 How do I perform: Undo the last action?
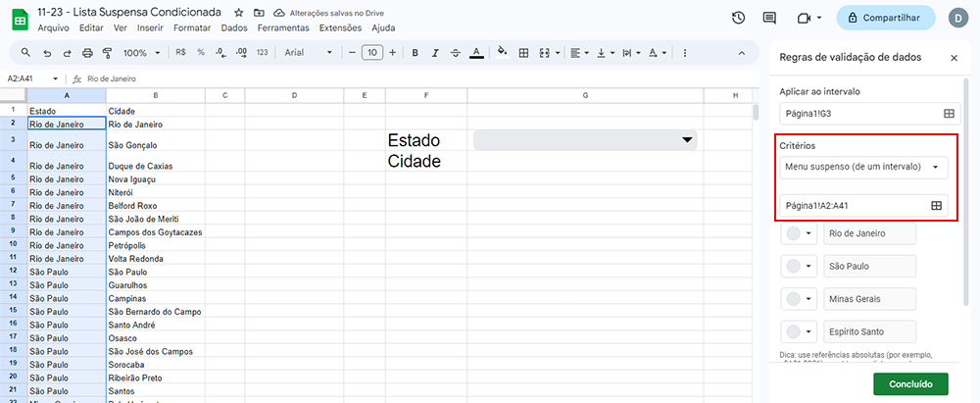tap(47, 53)
